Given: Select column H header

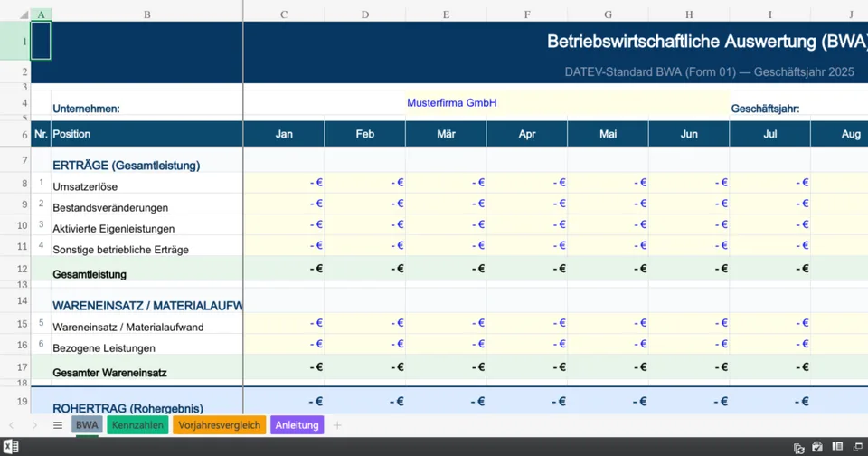Looking at the screenshot, I should tap(689, 15).
